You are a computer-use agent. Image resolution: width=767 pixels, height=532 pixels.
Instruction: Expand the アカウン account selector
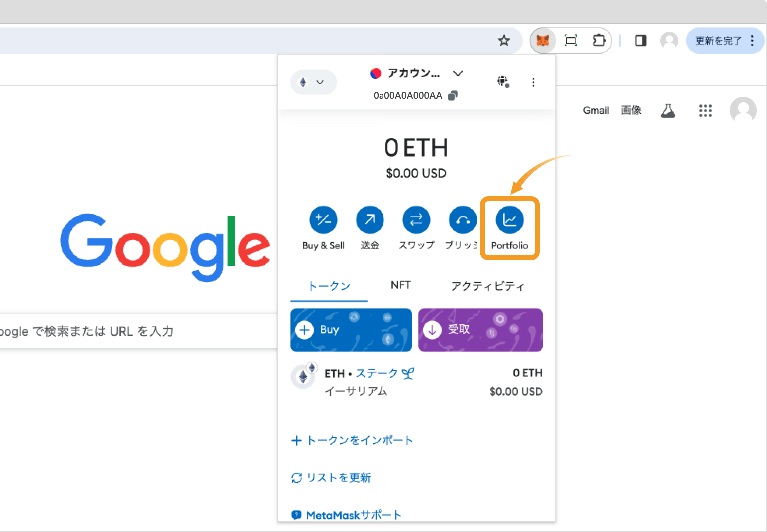[x=416, y=73]
